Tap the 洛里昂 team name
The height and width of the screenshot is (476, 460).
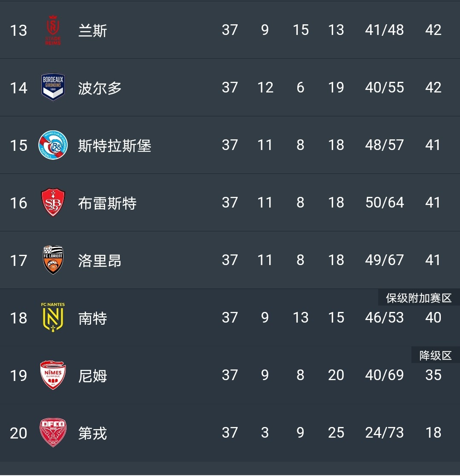[x=100, y=261]
